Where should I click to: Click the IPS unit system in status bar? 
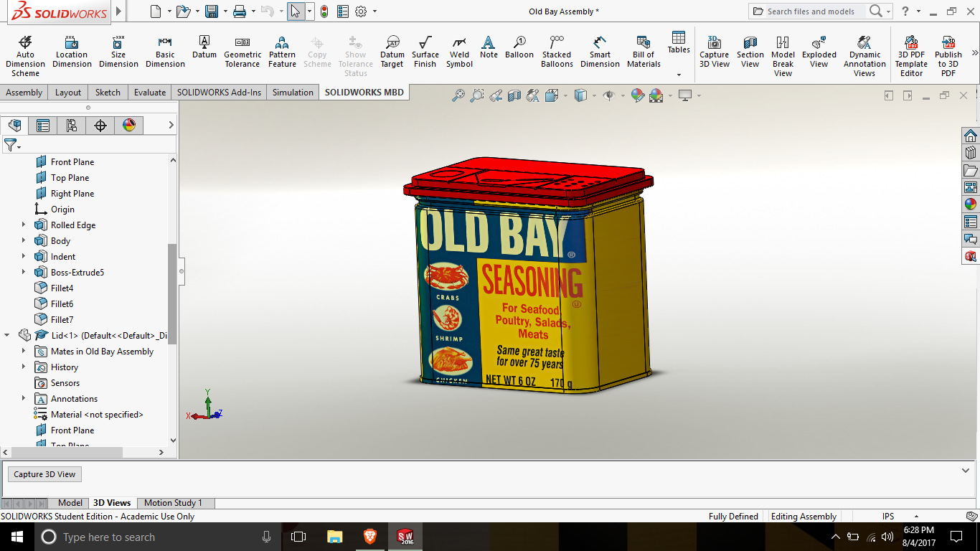888,517
